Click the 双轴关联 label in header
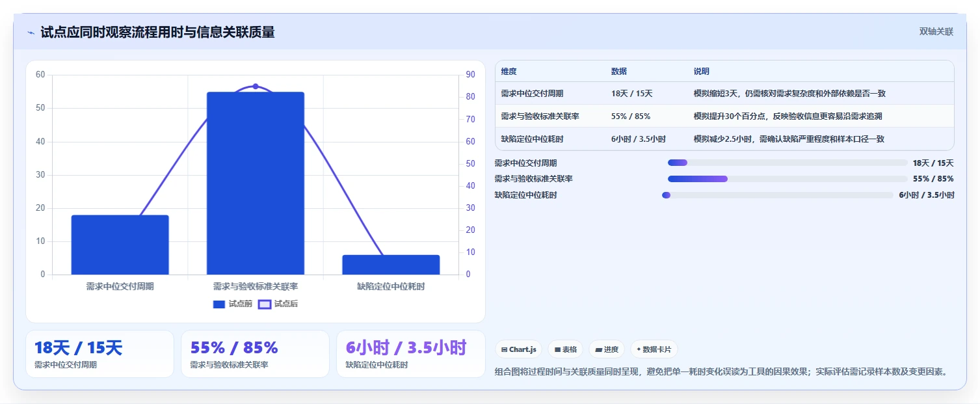Image resolution: width=980 pixels, height=404 pixels. [x=936, y=32]
